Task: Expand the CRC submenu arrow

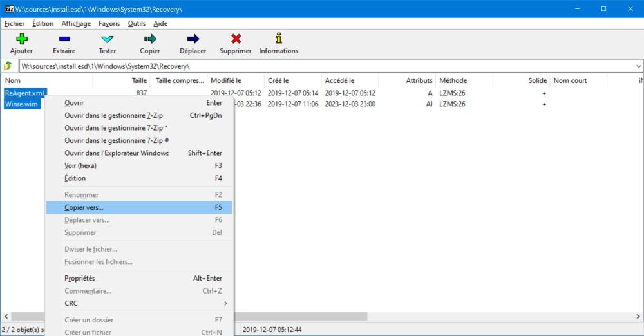Action: [225, 303]
